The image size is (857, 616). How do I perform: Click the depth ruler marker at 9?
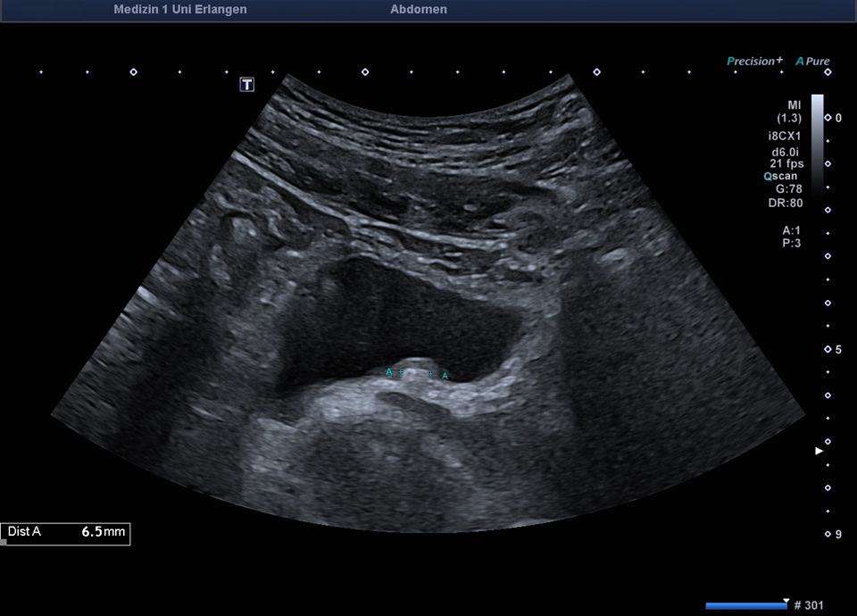coord(828,534)
